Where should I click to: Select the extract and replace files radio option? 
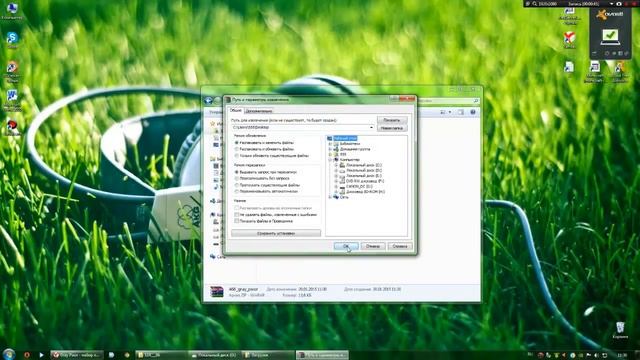(x=237, y=143)
